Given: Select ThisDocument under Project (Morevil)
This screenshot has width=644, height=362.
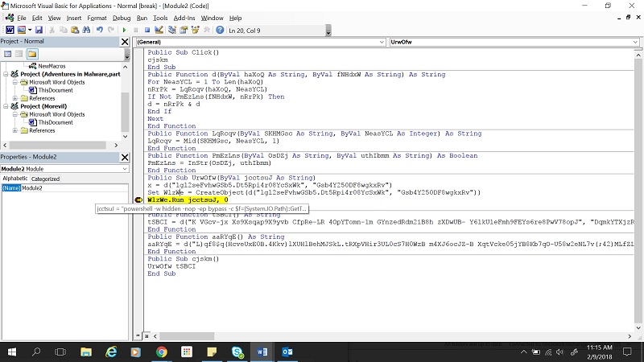Looking at the screenshot, I should pyautogui.click(x=56, y=122).
